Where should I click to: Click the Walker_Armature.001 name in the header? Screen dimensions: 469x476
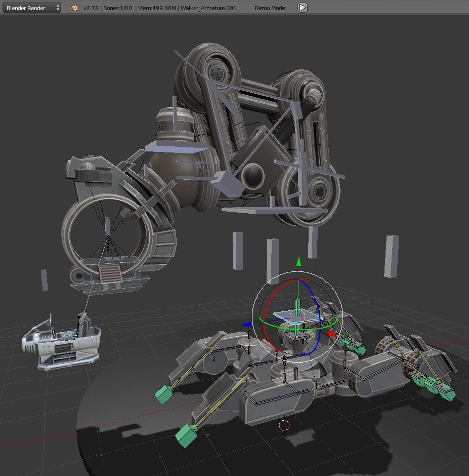tap(208, 8)
